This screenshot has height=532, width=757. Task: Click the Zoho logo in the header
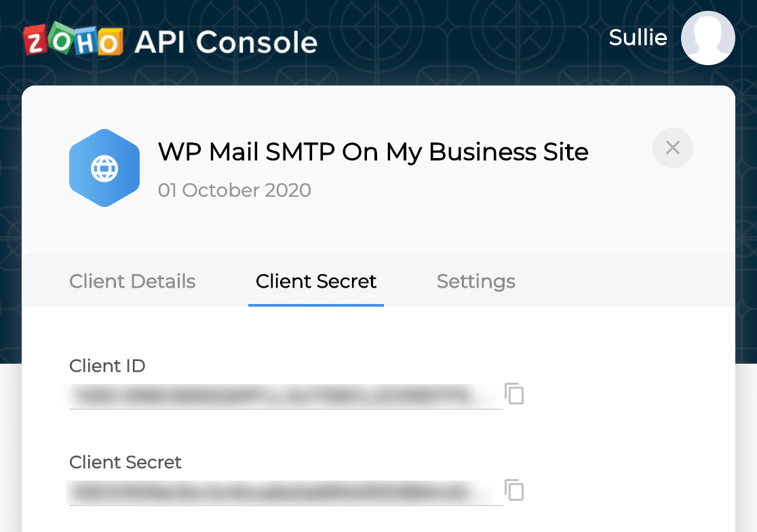[73, 41]
